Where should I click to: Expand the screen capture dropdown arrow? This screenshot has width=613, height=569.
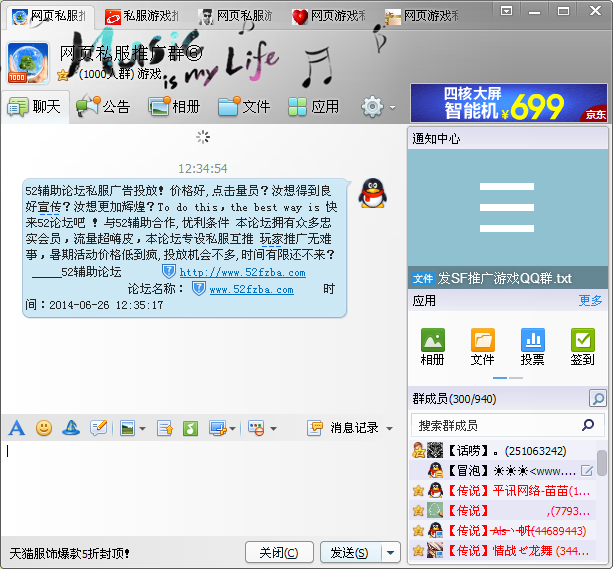pos(233,429)
